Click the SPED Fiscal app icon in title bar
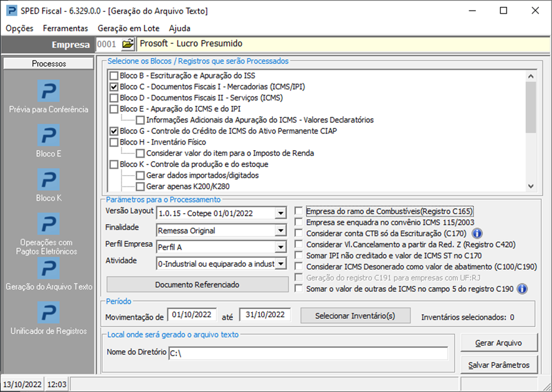552x392 pixels. [11, 11]
